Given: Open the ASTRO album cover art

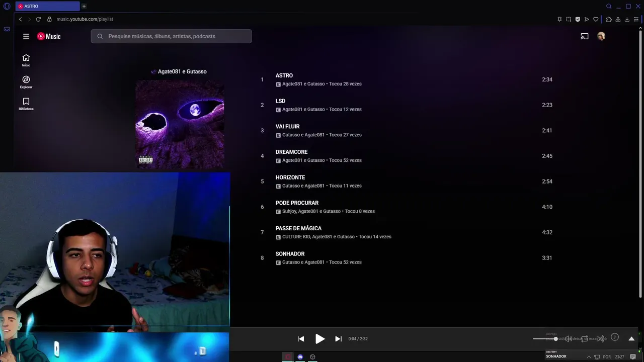Looking at the screenshot, I should click(180, 125).
